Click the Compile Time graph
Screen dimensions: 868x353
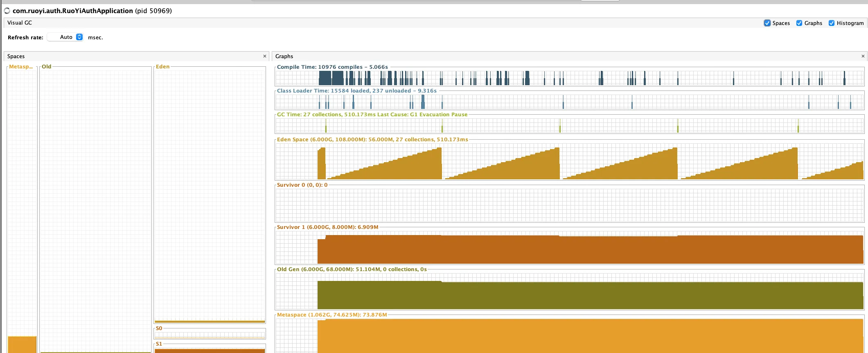point(569,78)
